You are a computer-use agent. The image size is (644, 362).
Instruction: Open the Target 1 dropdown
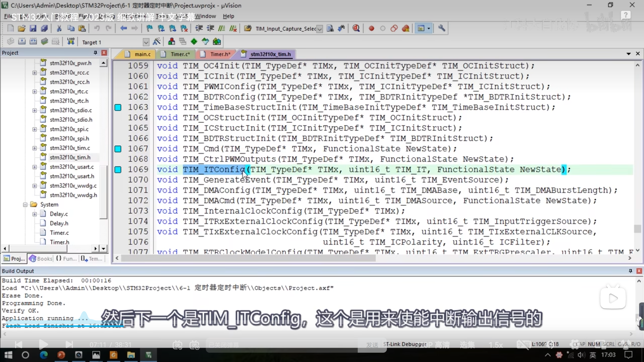146,42
